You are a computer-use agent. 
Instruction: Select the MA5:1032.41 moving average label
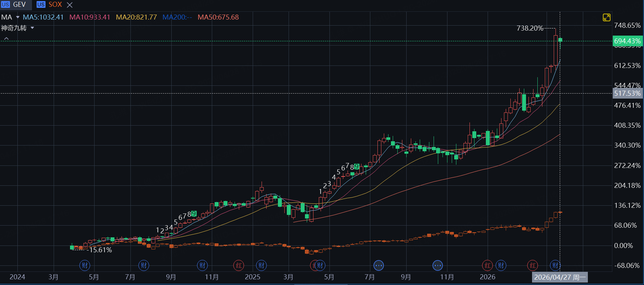[43, 17]
